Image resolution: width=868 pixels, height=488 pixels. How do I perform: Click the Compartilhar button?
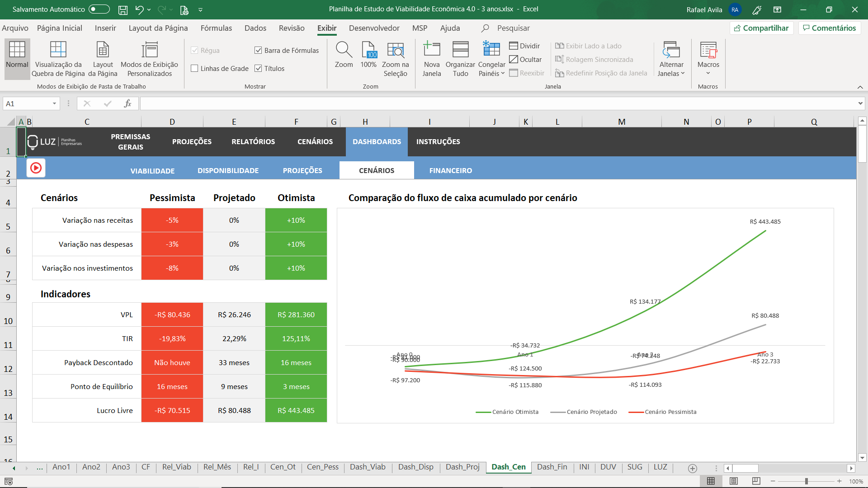(761, 28)
